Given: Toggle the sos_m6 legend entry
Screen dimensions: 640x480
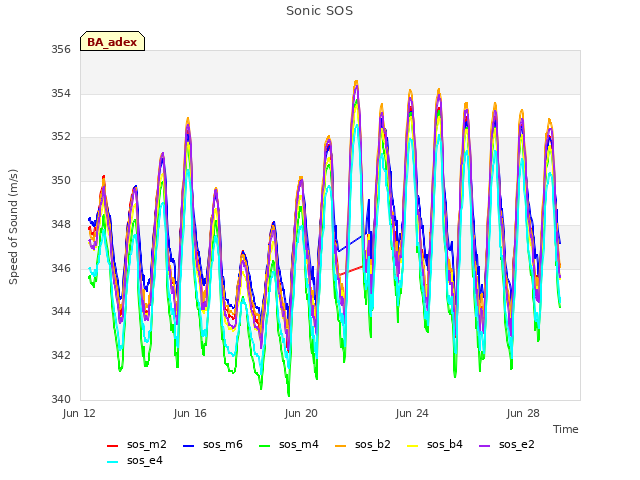Looking at the screenshot, I should point(213,444).
